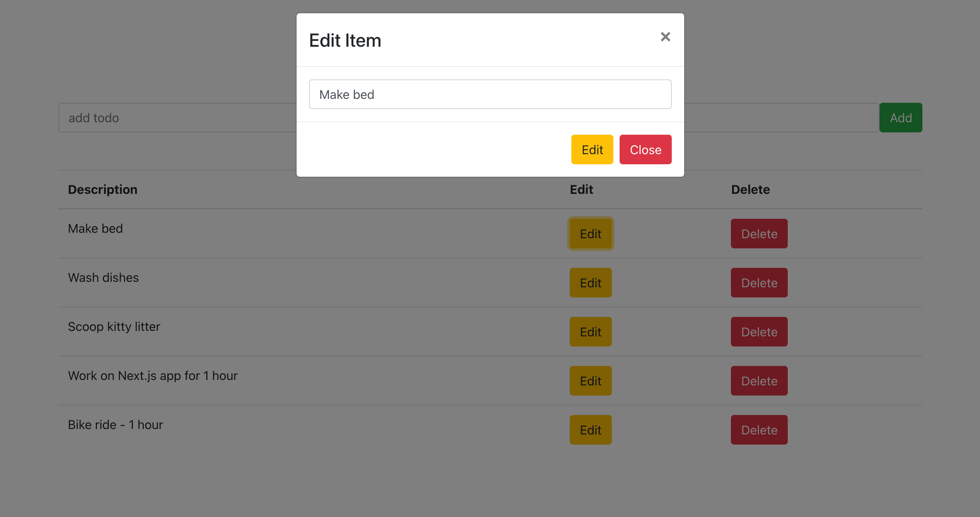
Task: Delete the Wash dishes item
Action: coord(759,283)
